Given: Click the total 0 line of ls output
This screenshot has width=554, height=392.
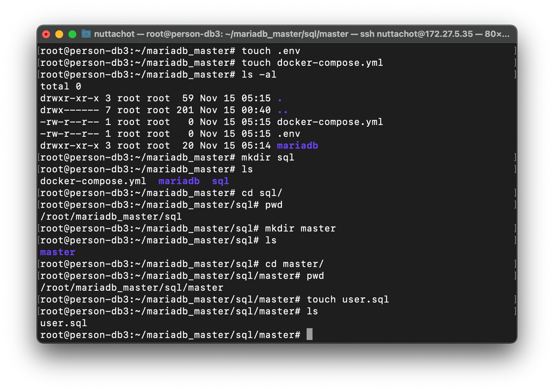Looking at the screenshot, I should [x=60, y=86].
